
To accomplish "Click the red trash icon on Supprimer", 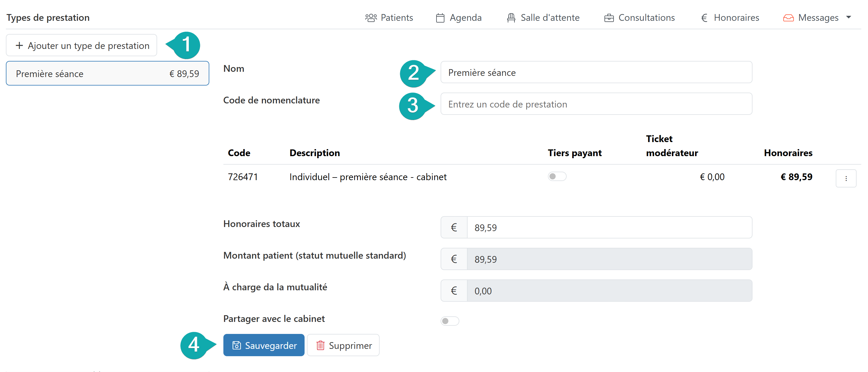I will click(x=320, y=345).
